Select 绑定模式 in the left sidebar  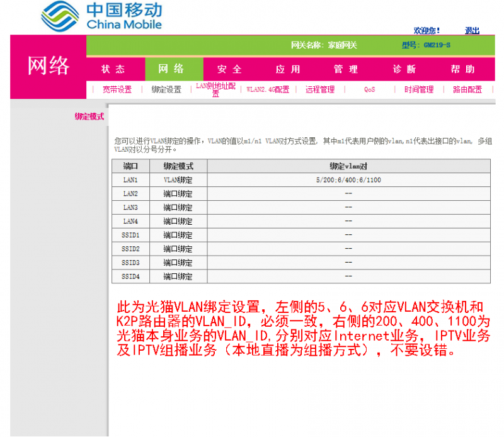[x=89, y=116]
